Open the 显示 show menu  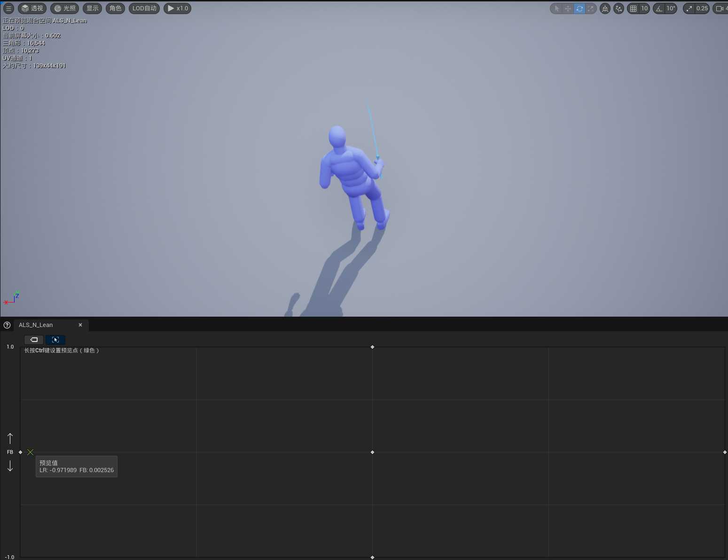(92, 8)
